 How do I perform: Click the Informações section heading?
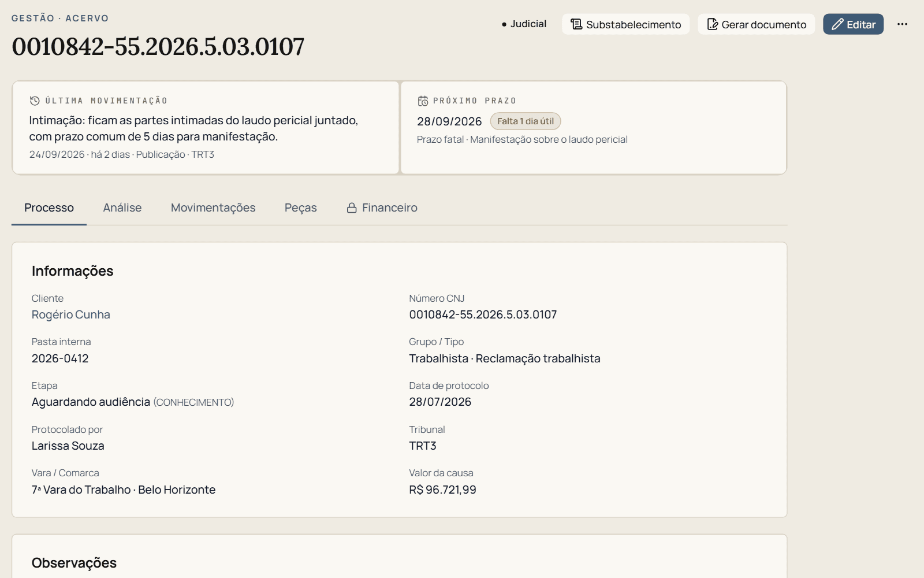pyautogui.click(x=72, y=271)
